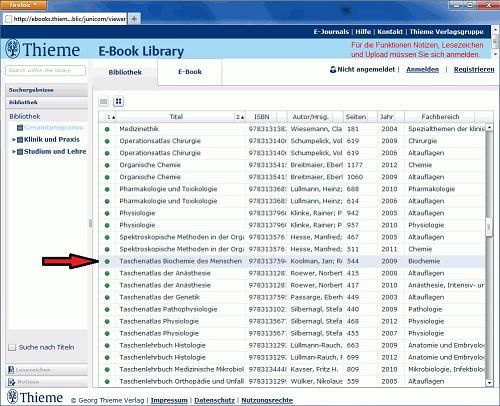Select Medizinethik title
Image resolution: width=500 pixels, height=406 pixels.
point(139,129)
